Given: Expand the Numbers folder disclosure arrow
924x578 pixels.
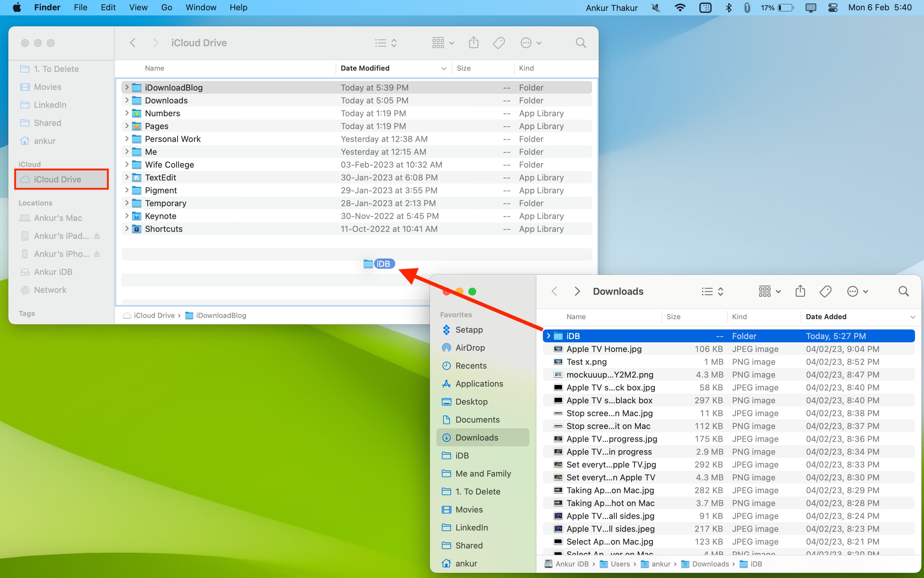Looking at the screenshot, I should (x=127, y=113).
